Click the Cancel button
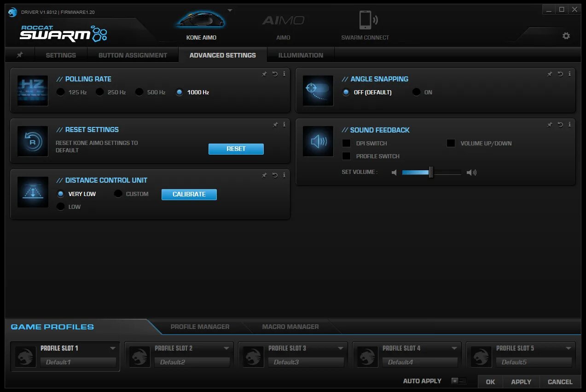The image size is (586, 392). coord(560,381)
